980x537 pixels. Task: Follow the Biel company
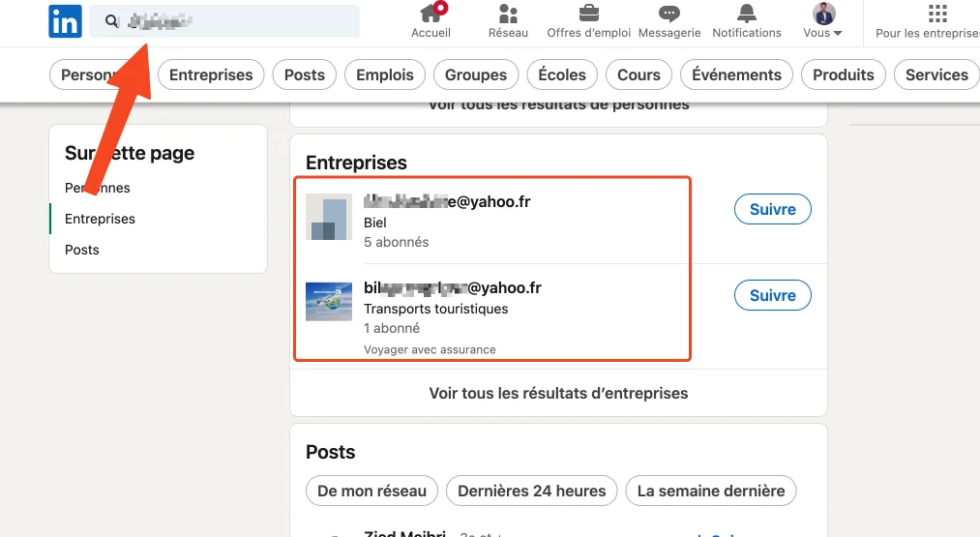pos(773,209)
